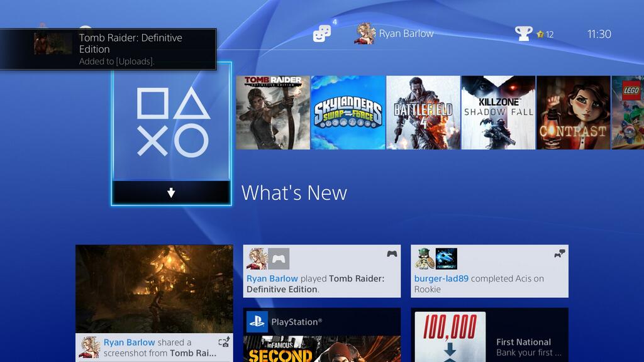Select the Ryan Barlow username in top bar

pos(406,34)
